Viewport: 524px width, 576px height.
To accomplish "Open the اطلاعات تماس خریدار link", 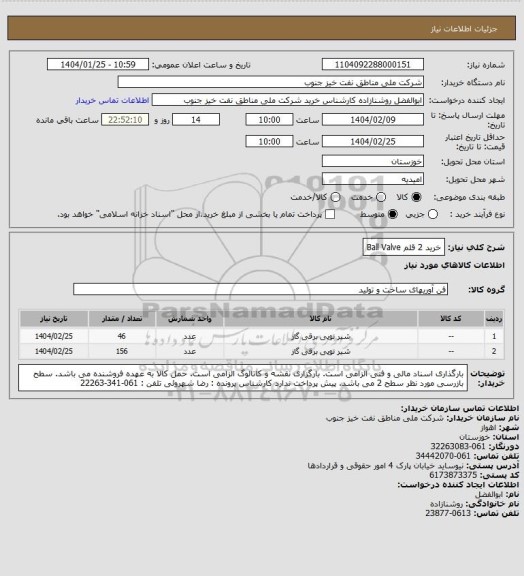I will pyautogui.click(x=112, y=100).
